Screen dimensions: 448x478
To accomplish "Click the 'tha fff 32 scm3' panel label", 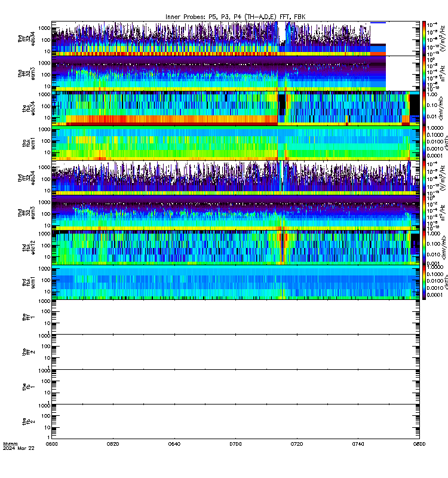I will point(26,73).
